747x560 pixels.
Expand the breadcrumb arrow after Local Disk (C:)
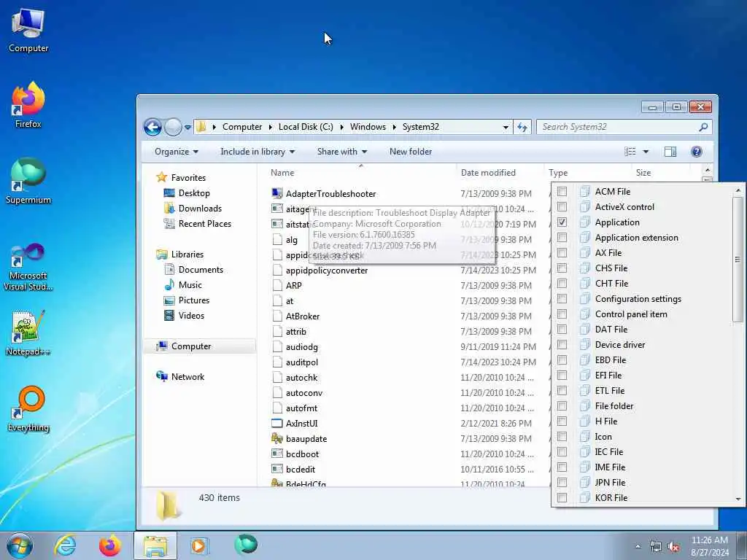[342, 127]
